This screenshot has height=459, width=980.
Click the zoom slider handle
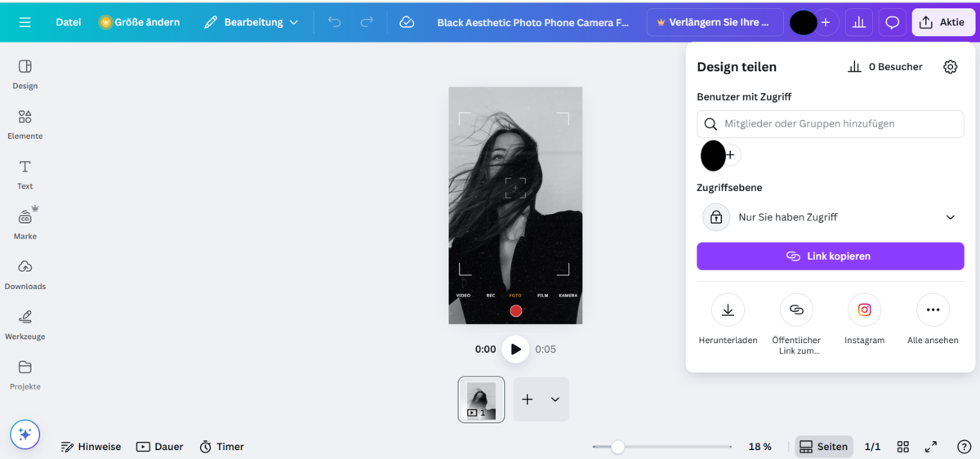point(618,447)
